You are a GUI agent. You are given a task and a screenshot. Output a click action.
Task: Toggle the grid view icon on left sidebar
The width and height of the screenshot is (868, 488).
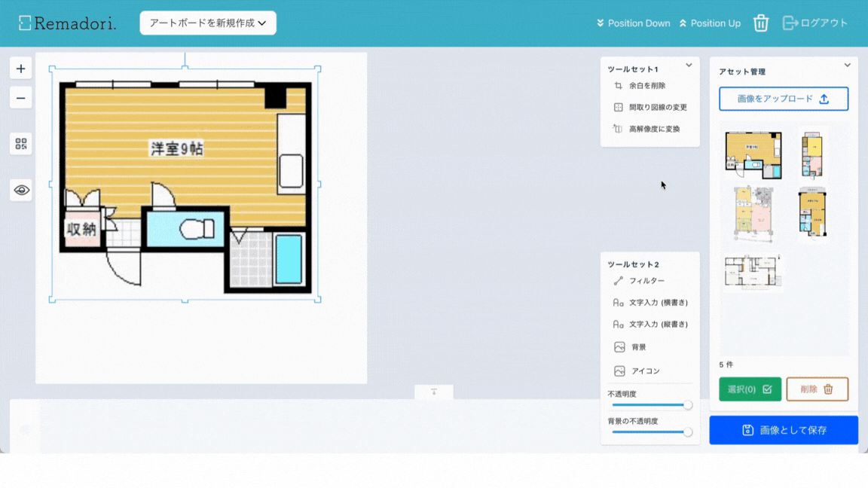(x=20, y=143)
